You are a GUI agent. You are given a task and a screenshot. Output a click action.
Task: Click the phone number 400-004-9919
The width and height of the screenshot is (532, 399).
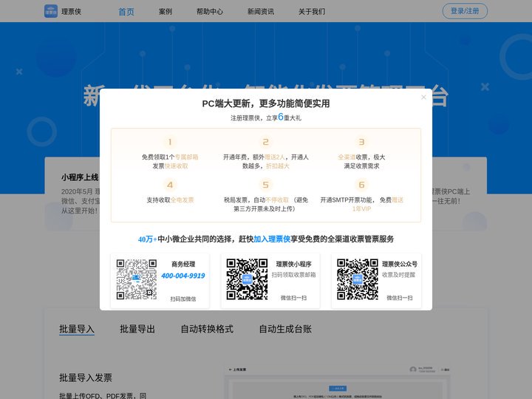pyautogui.click(x=183, y=276)
